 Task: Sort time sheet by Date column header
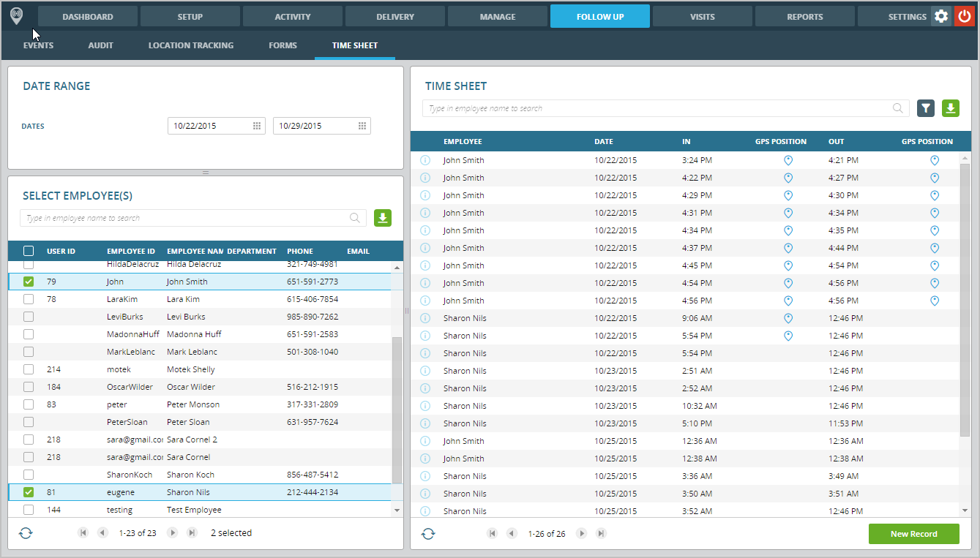[604, 142]
